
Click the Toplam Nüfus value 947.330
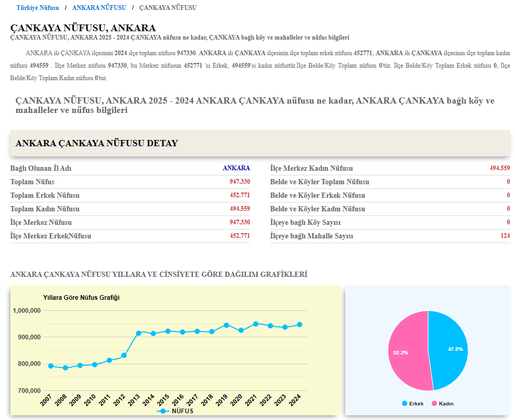[x=240, y=182]
